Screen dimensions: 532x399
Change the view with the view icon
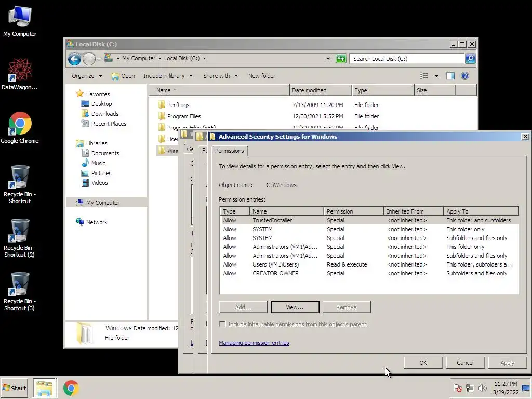coord(424,76)
